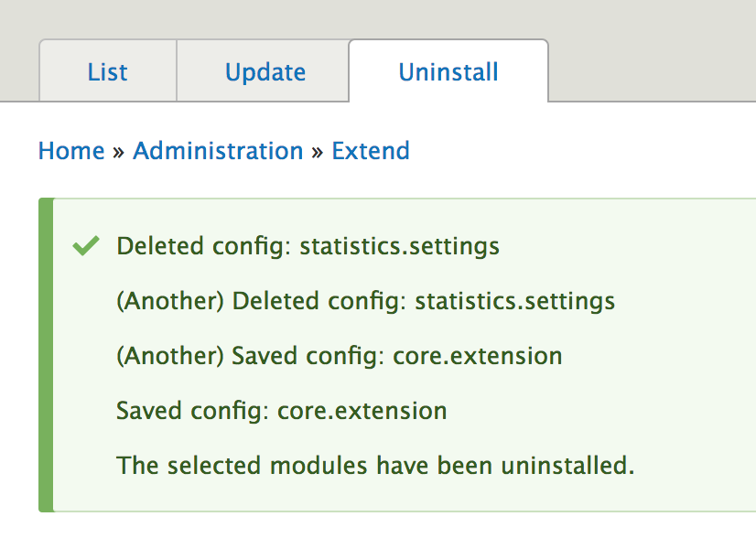This screenshot has height=538, width=756.
Task: Navigate to Extend breadcrumb link
Action: (x=371, y=151)
